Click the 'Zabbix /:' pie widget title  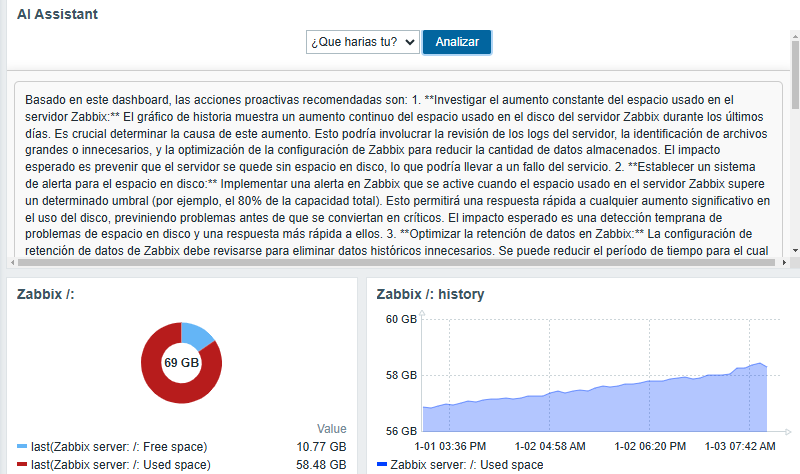point(45,294)
